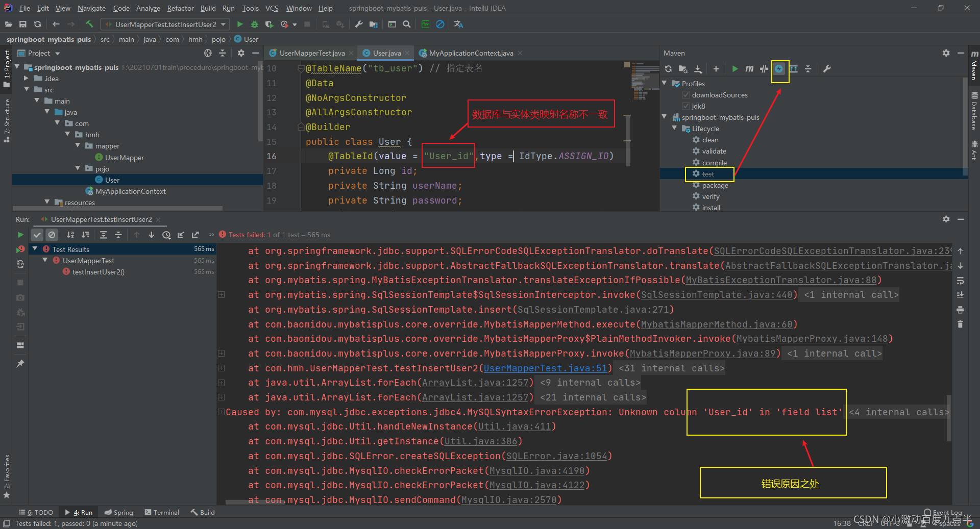Click the Build Project hammer icon

89,24
